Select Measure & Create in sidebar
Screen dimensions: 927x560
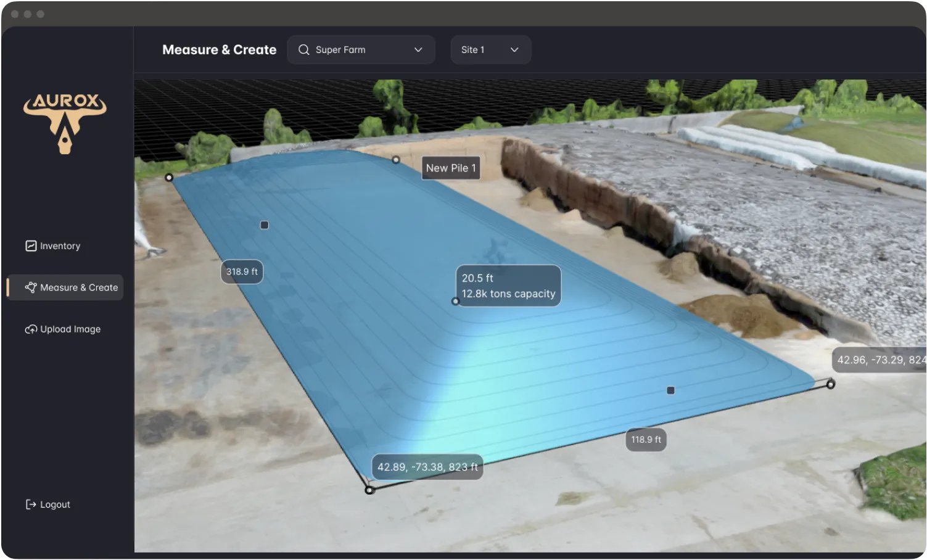coord(65,287)
